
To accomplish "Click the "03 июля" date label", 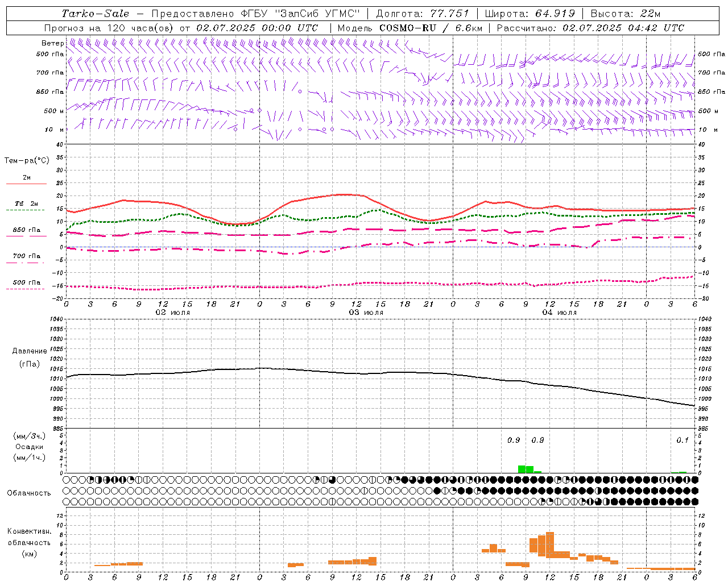I will pyautogui.click(x=366, y=313).
